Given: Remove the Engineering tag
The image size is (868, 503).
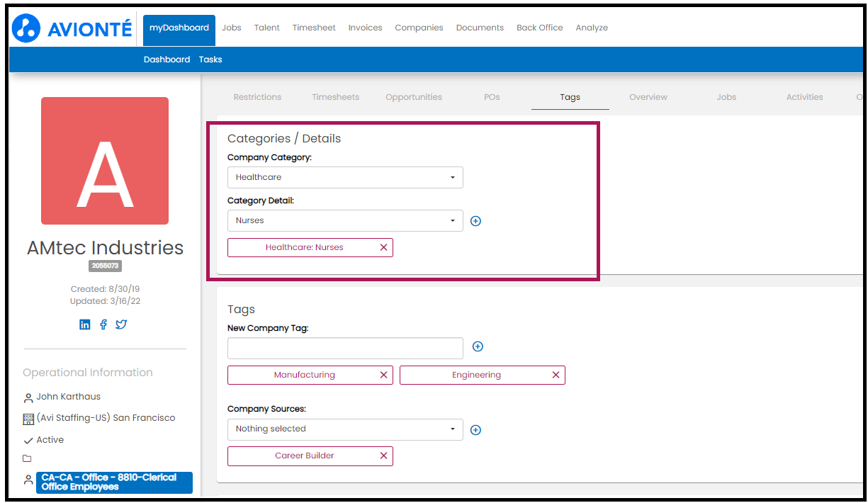Looking at the screenshot, I should click(556, 375).
